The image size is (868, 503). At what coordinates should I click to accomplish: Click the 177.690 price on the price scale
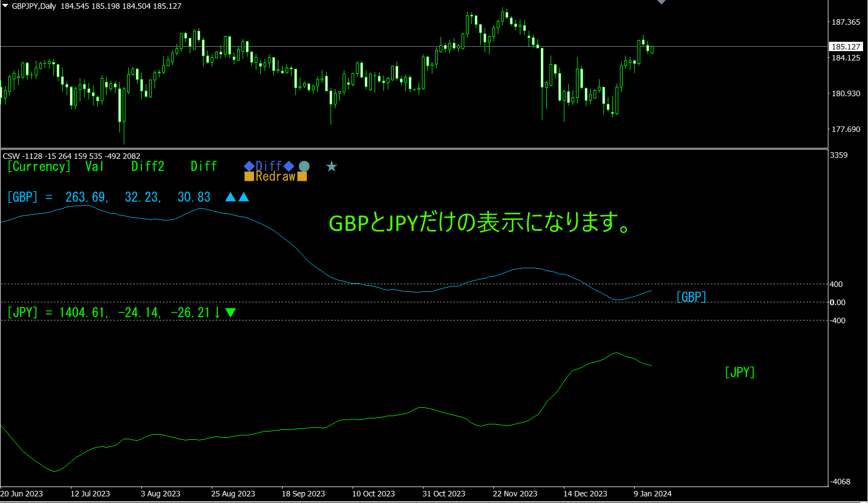(846, 129)
